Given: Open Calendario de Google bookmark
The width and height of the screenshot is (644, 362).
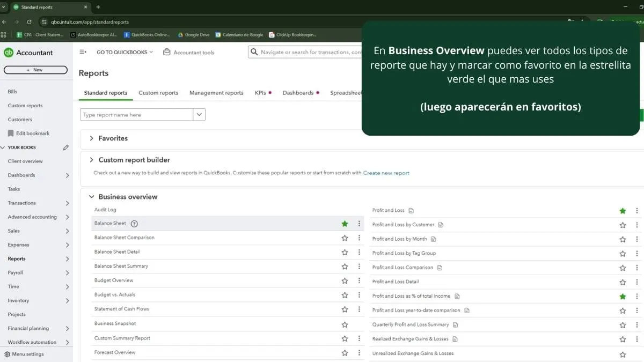Looking at the screenshot, I should pyautogui.click(x=239, y=35).
